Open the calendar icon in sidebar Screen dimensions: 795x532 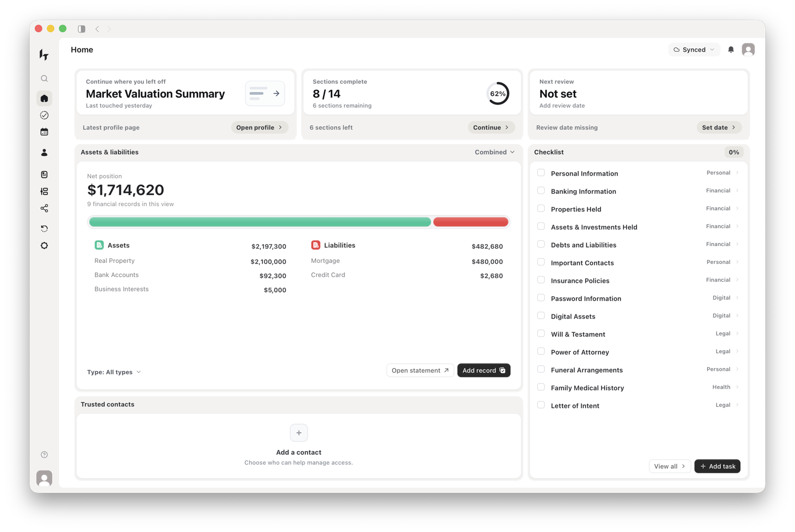(x=44, y=132)
